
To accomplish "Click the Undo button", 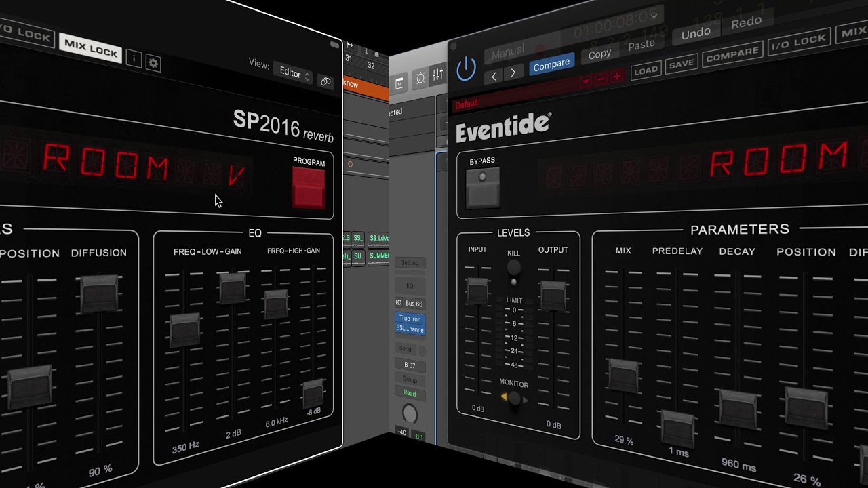I will pyautogui.click(x=695, y=33).
